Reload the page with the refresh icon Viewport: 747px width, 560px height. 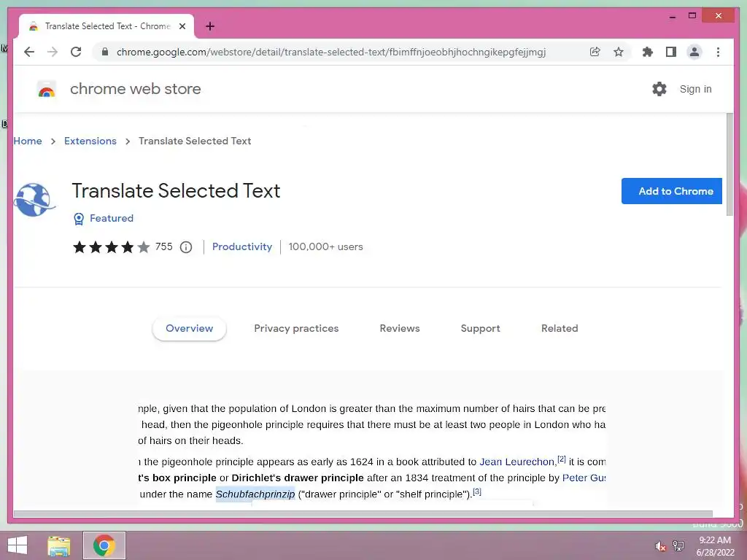(x=76, y=52)
